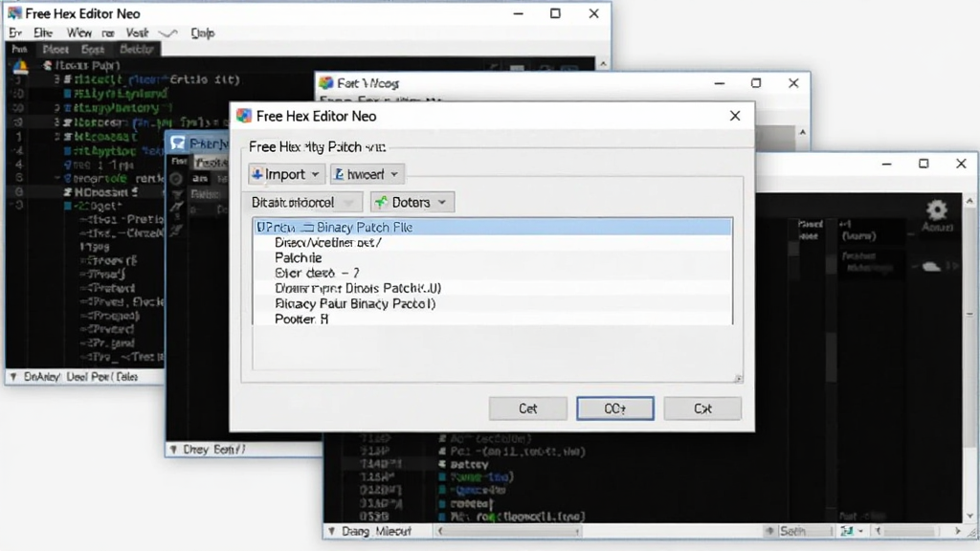Select the 'Pootter. R' list row

493,319
